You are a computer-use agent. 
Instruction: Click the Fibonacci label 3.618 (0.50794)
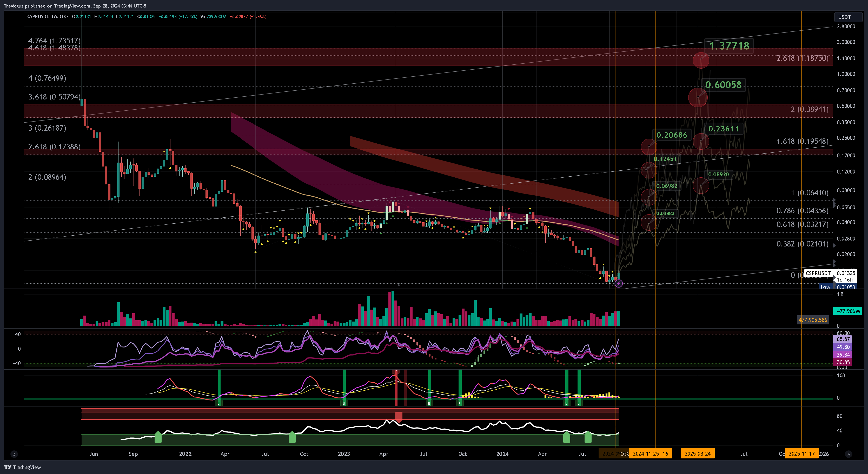(x=54, y=97)
